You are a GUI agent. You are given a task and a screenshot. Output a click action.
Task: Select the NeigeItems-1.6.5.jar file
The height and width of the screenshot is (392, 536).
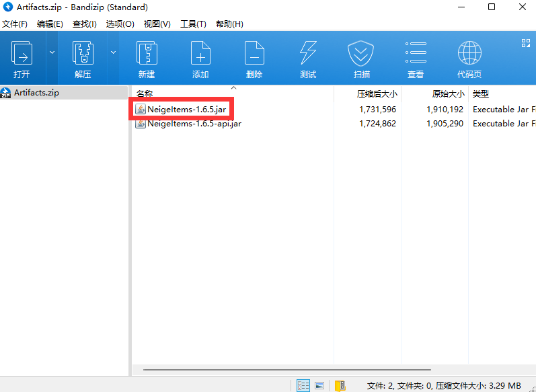pyautogui.click(x=187, y=110)
